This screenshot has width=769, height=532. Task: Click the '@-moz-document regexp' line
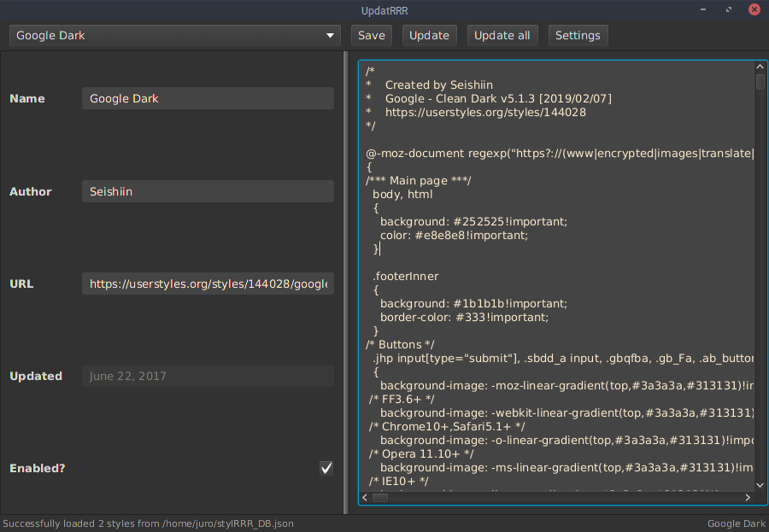[x=560, y=154]
